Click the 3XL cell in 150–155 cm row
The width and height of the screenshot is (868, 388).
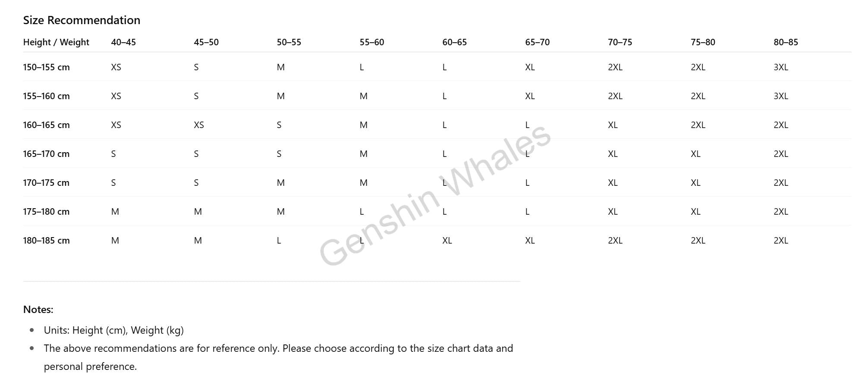pos(781,67)
